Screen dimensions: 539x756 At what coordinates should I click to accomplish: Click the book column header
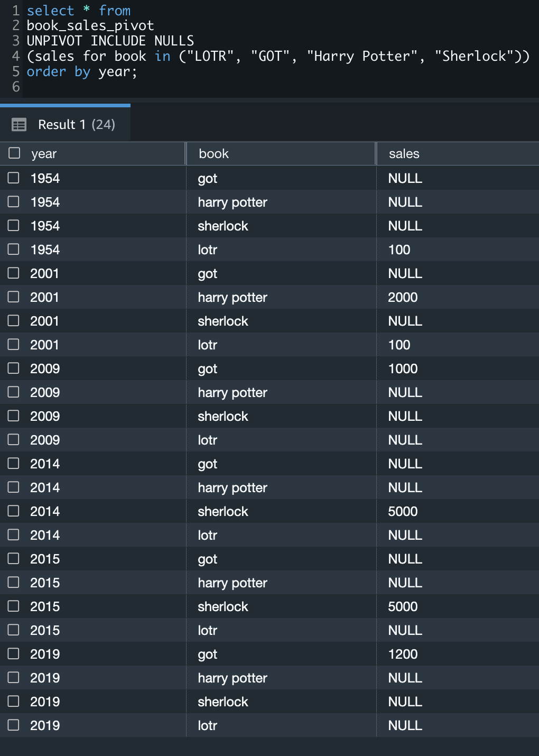[x=213, y=154]
